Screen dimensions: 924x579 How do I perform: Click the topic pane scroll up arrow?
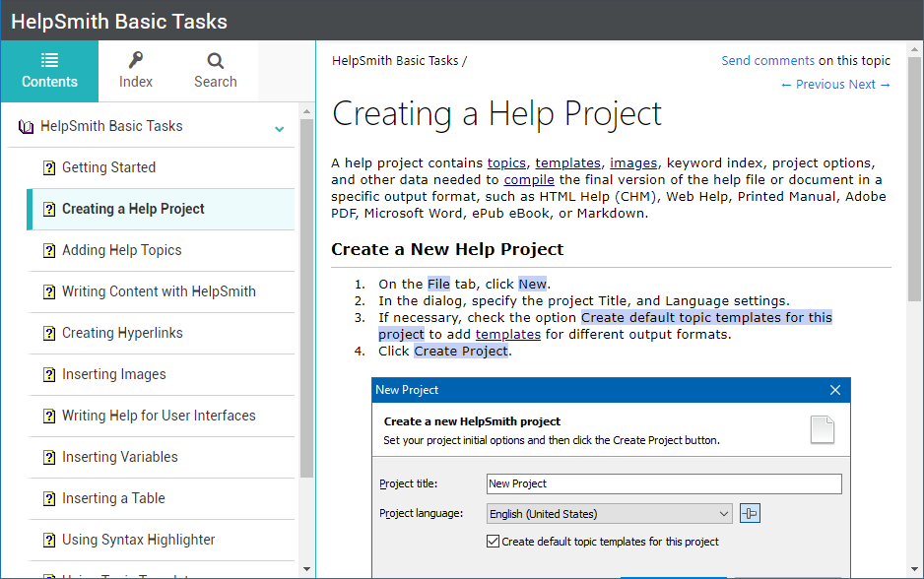pyautogui.click(x=914, y=49)
